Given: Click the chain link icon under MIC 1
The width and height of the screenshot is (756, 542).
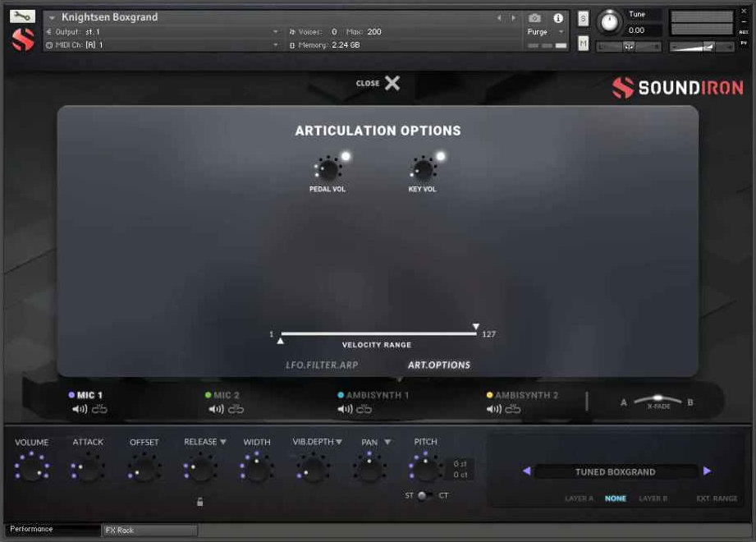Looking at the screenshot, I should 102,406.
